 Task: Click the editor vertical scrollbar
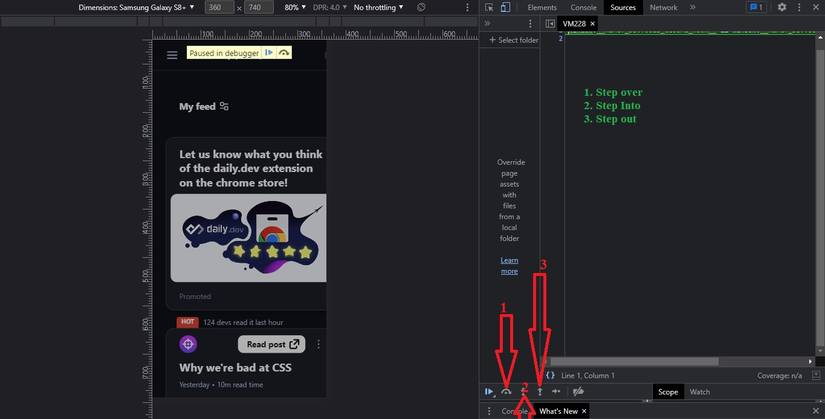pyautogui.click(x=820, y=197)
